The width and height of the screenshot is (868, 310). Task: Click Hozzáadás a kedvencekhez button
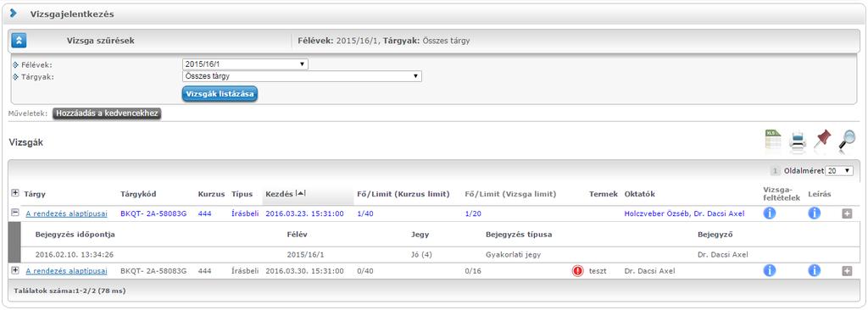(x=107, y=113)
